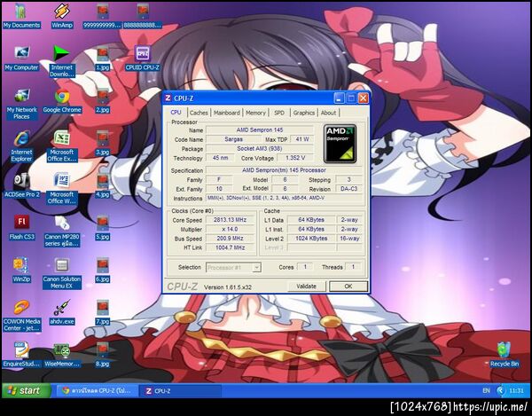Open COWON Media Center shortcut

pos(21,315)
